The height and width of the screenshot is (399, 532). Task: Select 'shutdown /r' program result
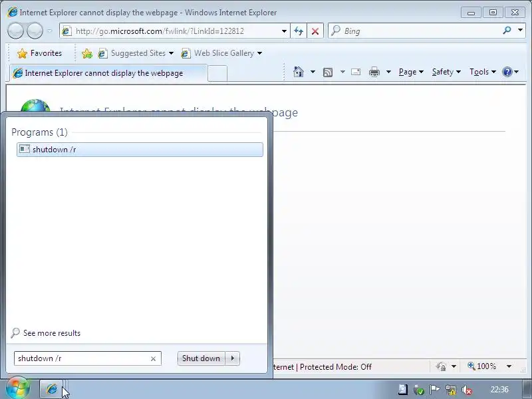pos(140,150)
